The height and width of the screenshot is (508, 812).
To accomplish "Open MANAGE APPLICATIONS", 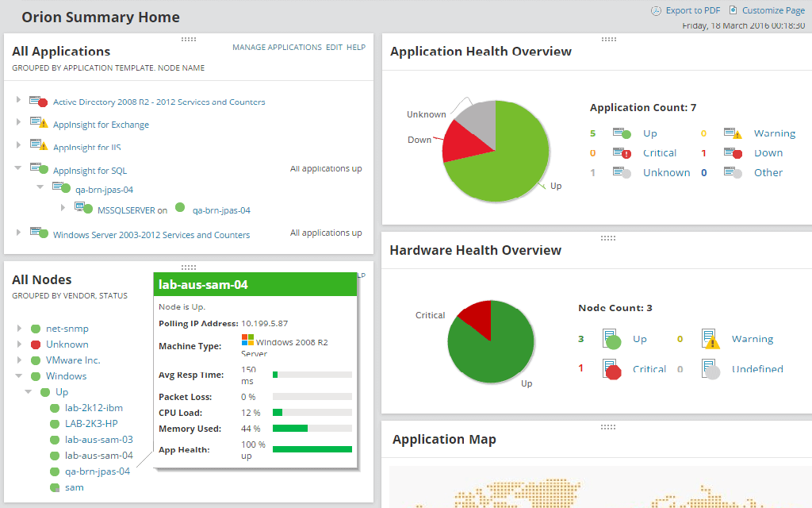I will (x=276, y=47).
